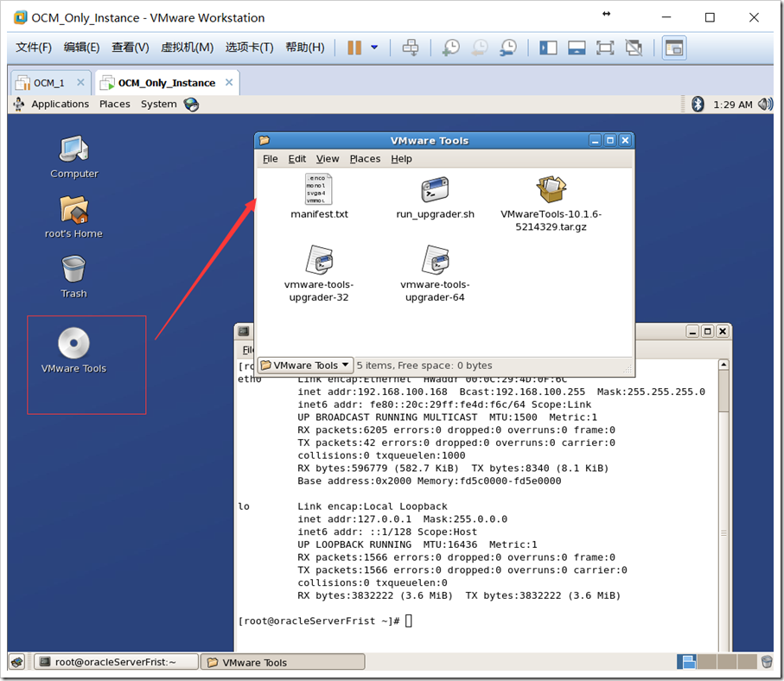Minimize the VMware Tools file window
Screen dimensions: 784x681
tap(595, 141)
